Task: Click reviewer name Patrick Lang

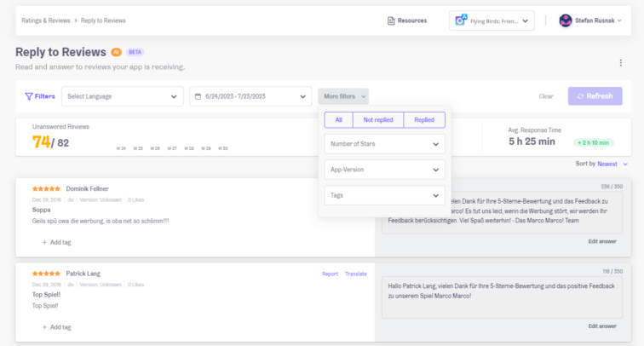Action: (x=83, y=274)
